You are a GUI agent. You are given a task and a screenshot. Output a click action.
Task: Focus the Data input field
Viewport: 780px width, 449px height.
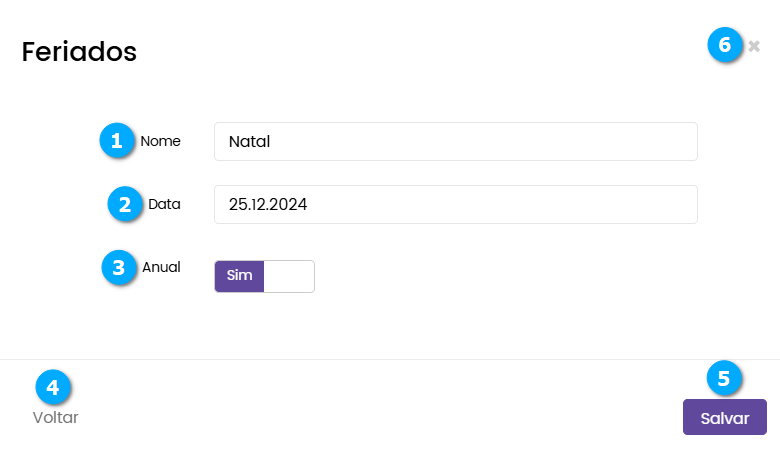(455, 204)
